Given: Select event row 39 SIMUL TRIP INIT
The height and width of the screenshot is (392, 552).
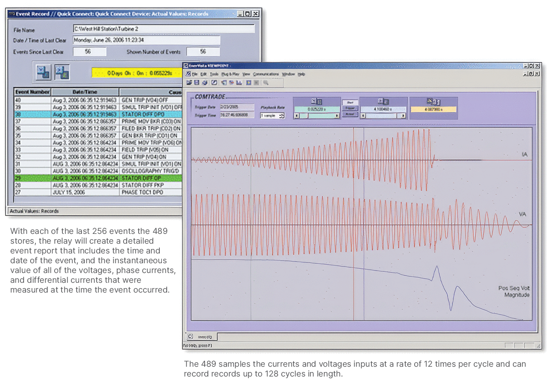Looking at the screenshot, I should (98, 107).
